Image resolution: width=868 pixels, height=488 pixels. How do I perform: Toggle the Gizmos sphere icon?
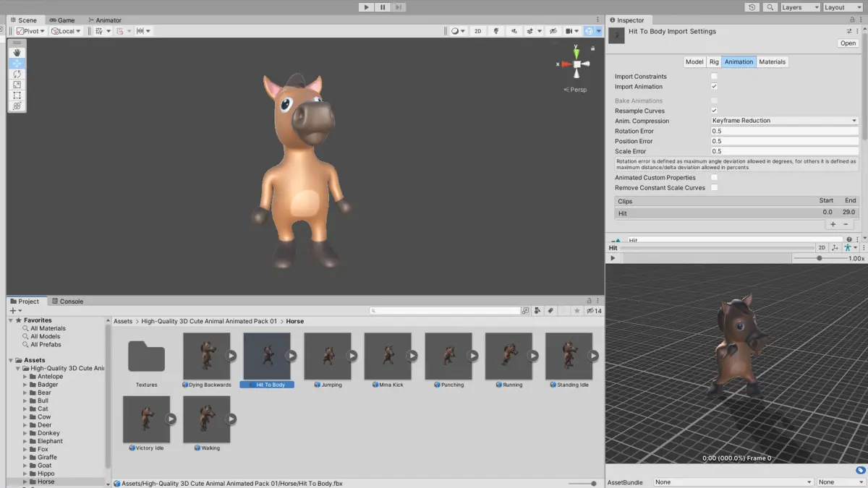point(590,31)
